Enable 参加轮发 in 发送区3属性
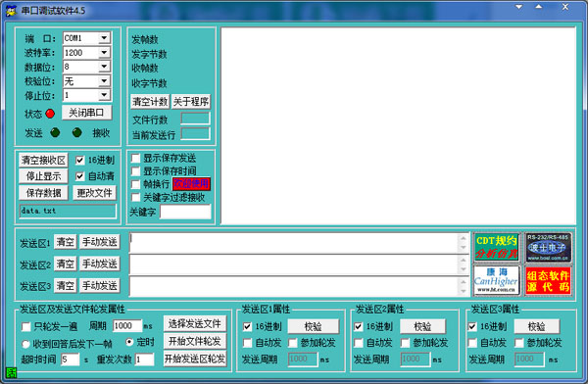Image resolution: width=588 pixels, height=384 pixels. [x=519, y=343]
